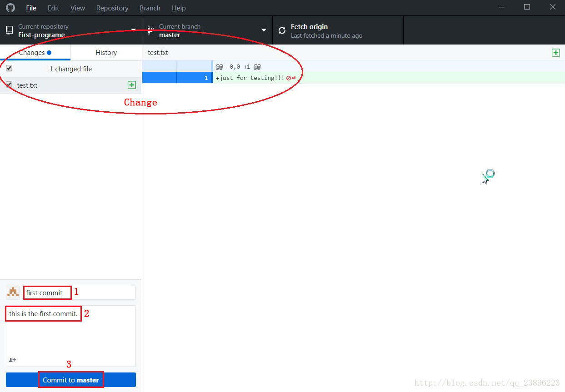Open the Help menu
565x392 pixels.
[x=179, y=8]
